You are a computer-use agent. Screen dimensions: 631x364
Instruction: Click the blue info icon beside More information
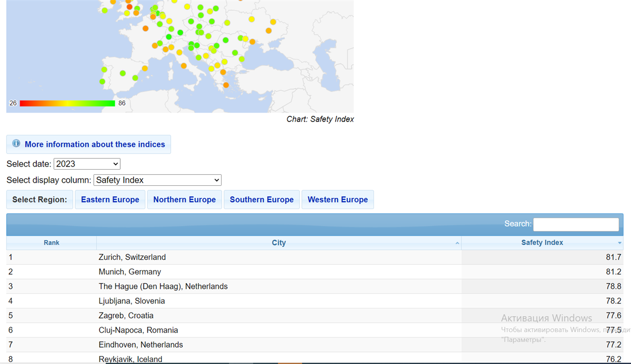coord(16,144)
